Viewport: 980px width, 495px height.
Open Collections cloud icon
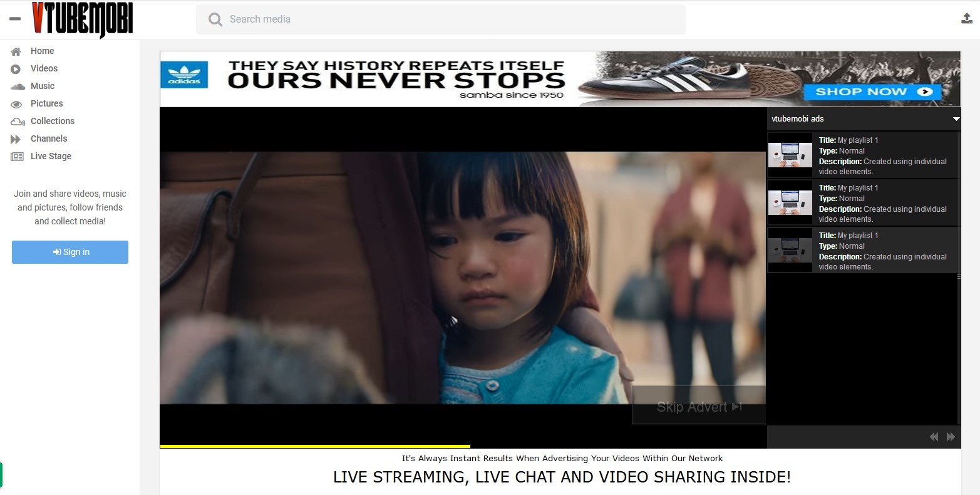(x=18, y=122)
